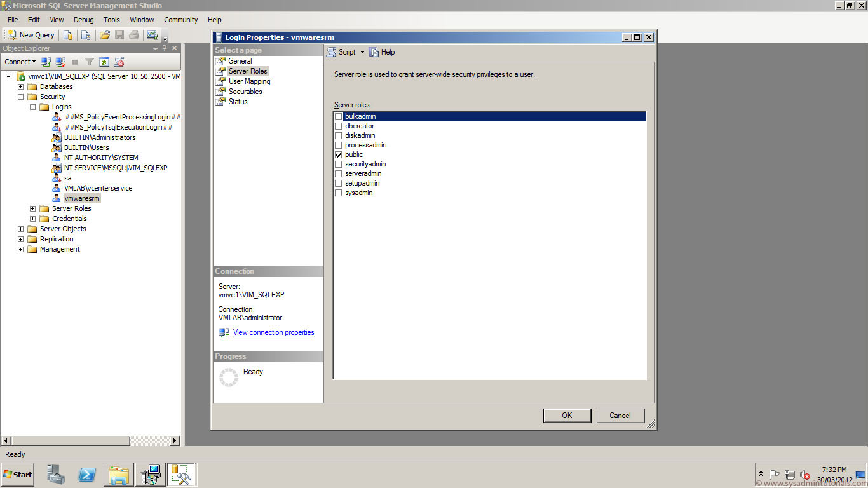Select the NT SERVICE\MSSQL$VIM_SQLEXP login
Image resolution: width=868 pixels, height=488 pixels.
point(116,168)
